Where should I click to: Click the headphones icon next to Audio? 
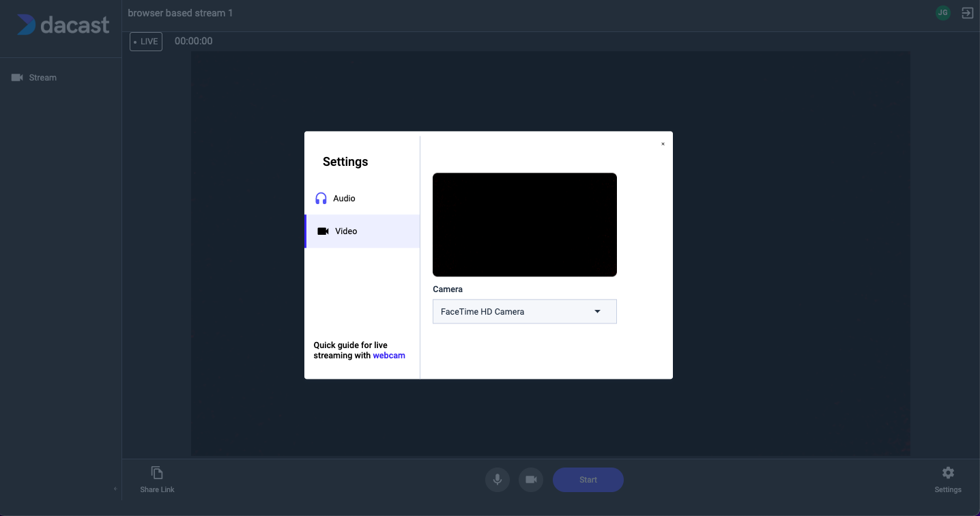coord(320,198)
